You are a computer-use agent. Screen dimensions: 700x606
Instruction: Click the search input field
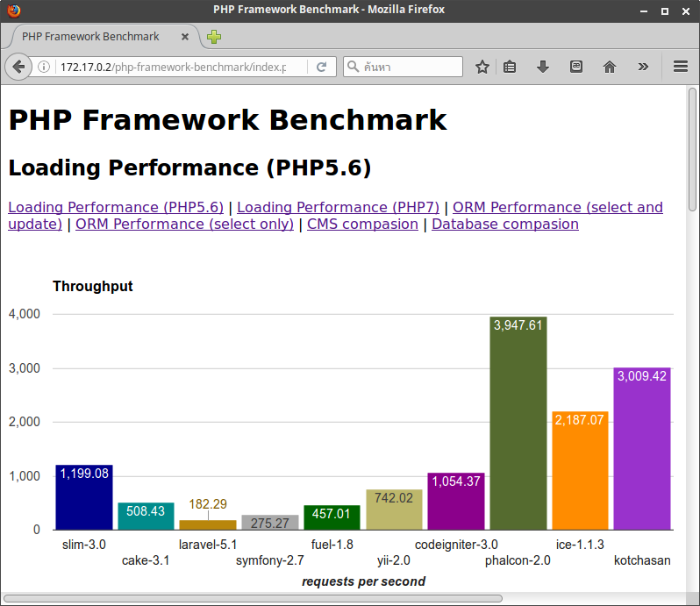403,67
